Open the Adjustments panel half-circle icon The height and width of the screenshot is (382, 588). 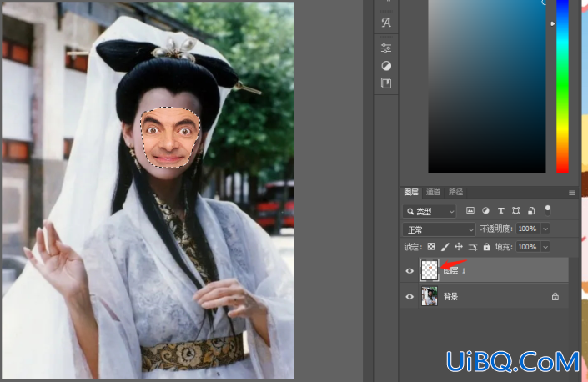386,66
